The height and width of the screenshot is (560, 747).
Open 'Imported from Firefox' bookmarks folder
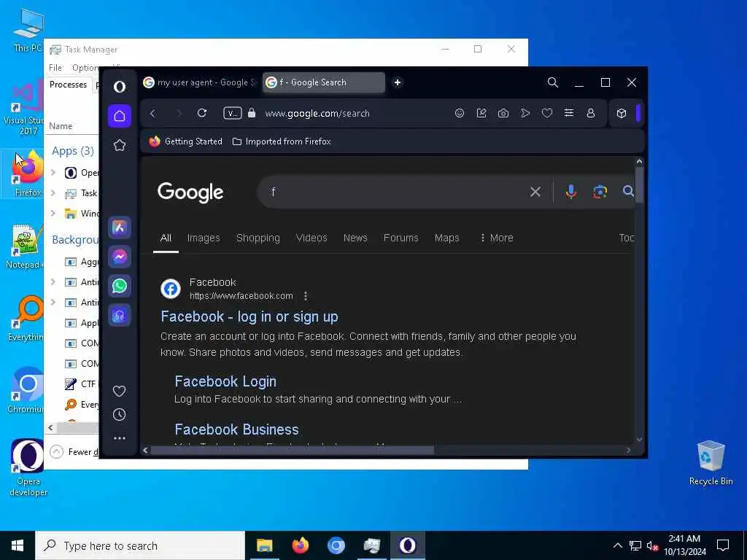pos(282,141)
